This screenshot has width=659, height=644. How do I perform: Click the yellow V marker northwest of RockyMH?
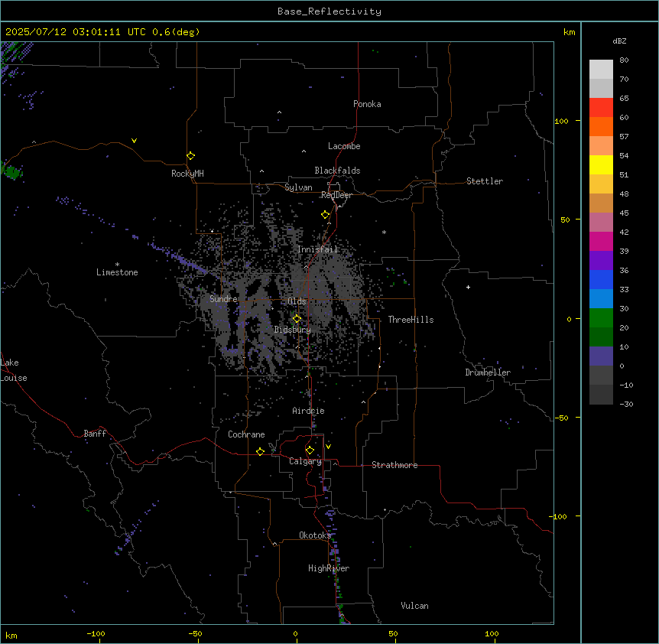point(134,141)
